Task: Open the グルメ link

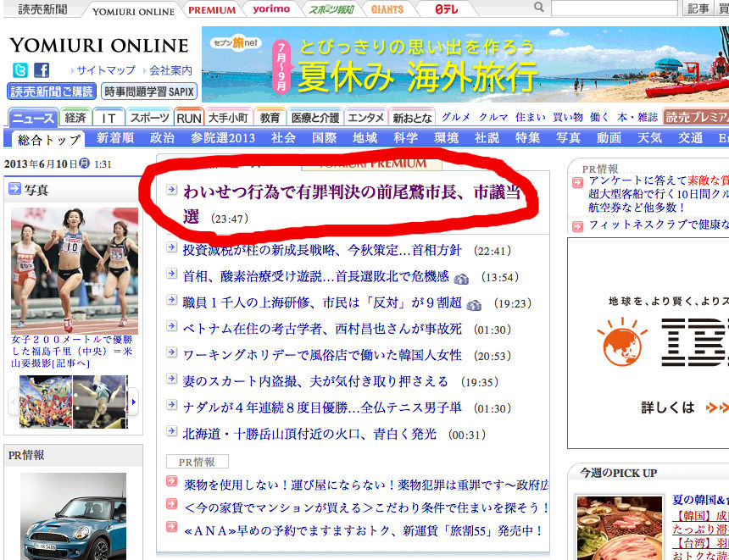Action: click(x=456, y=117)
